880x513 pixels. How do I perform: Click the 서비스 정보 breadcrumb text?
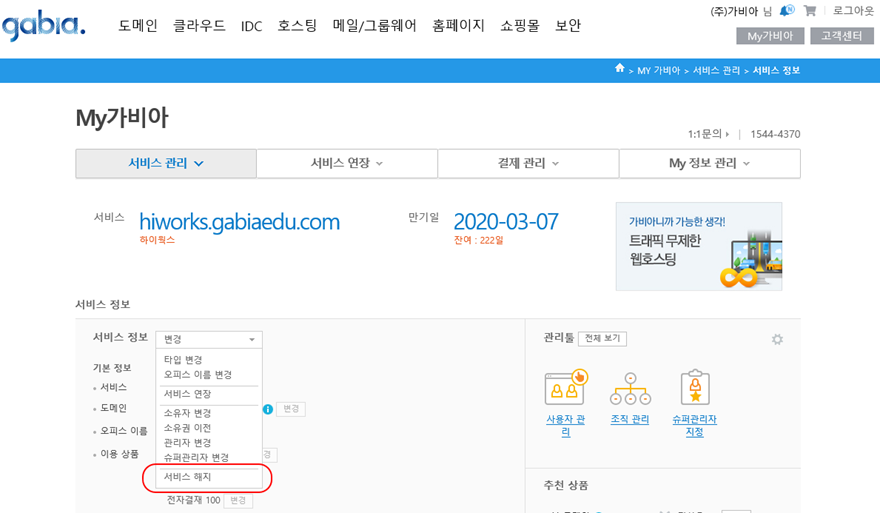click(776, 70)
